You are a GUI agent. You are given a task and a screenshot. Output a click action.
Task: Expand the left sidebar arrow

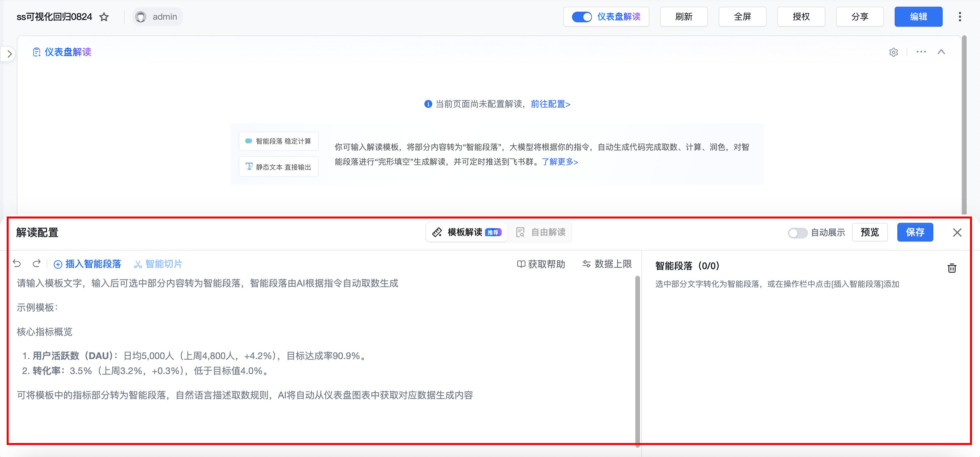9,54
